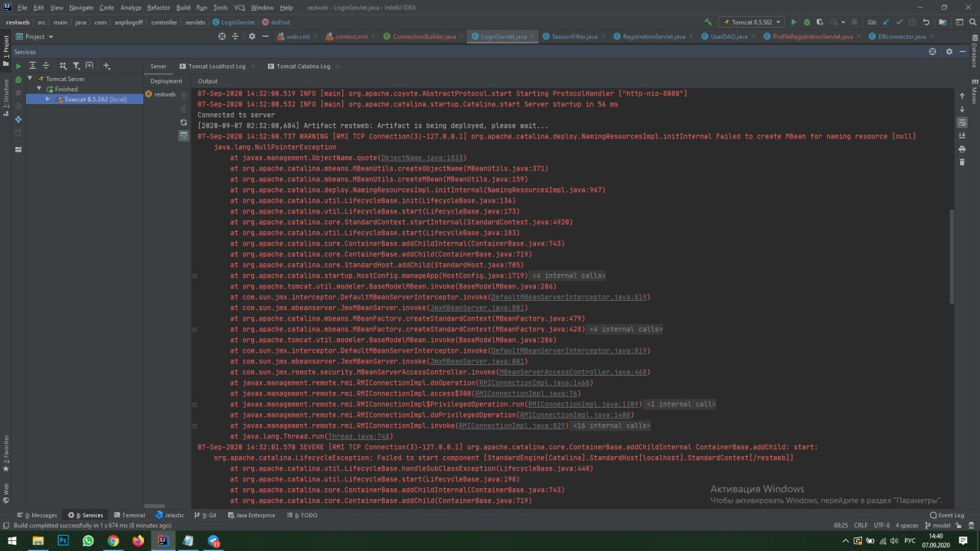
Task: Open Project Structure icon in top toolbar
Action: [941, 22]
